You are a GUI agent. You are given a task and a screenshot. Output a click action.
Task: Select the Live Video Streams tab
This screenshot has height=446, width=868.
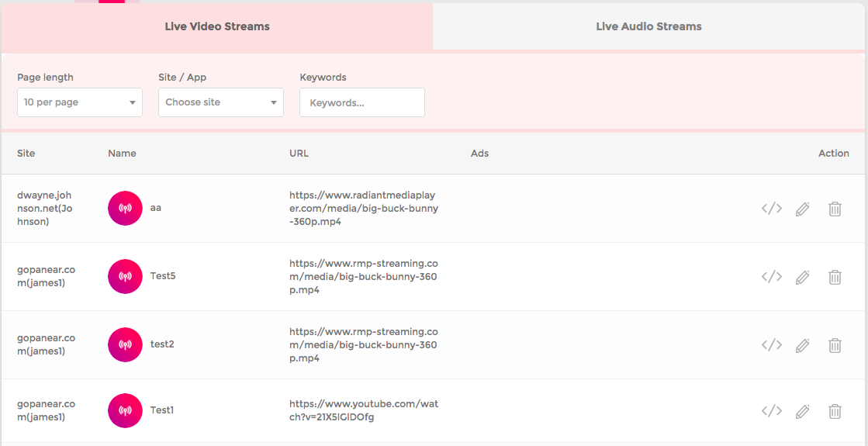[217, 26]
